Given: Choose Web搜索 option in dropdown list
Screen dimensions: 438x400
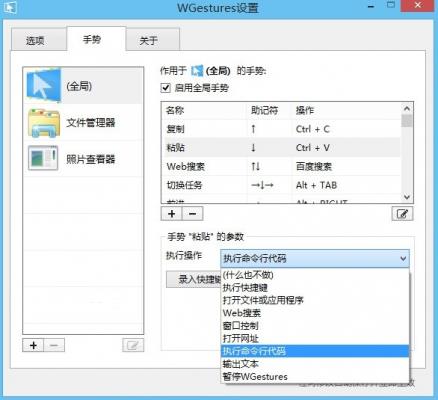Looking at the screenshot, I should click(x=315, y=313).
